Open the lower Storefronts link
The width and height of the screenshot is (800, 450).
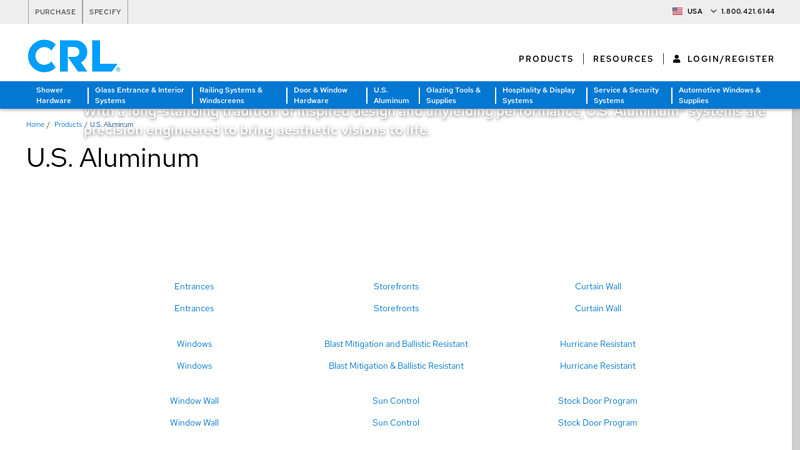396,309
